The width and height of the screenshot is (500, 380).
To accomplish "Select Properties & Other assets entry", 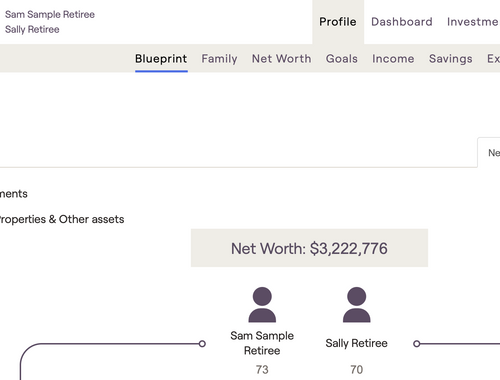I will click(62, 219).
